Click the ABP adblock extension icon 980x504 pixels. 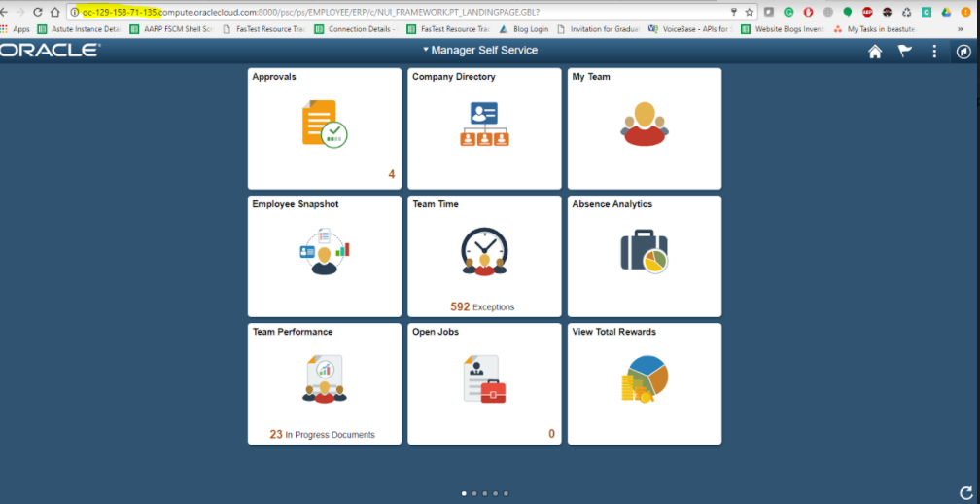click(867, 12)
